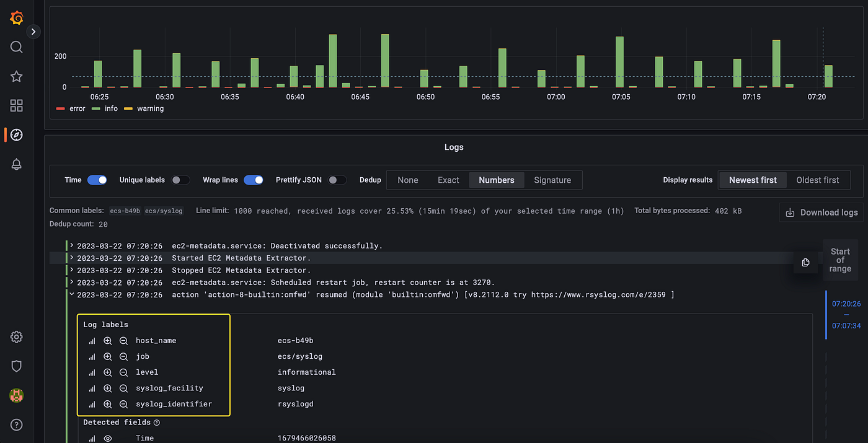868x443 pixels.
Task: Enable the Prettify JSON switch
Action: pyautogui.click(x=337, y=180)
